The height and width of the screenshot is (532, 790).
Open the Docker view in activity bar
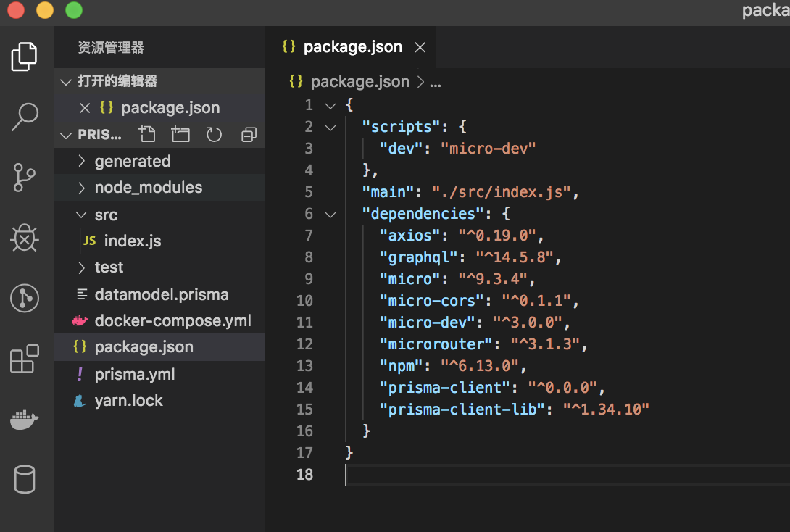click(25, 420)
